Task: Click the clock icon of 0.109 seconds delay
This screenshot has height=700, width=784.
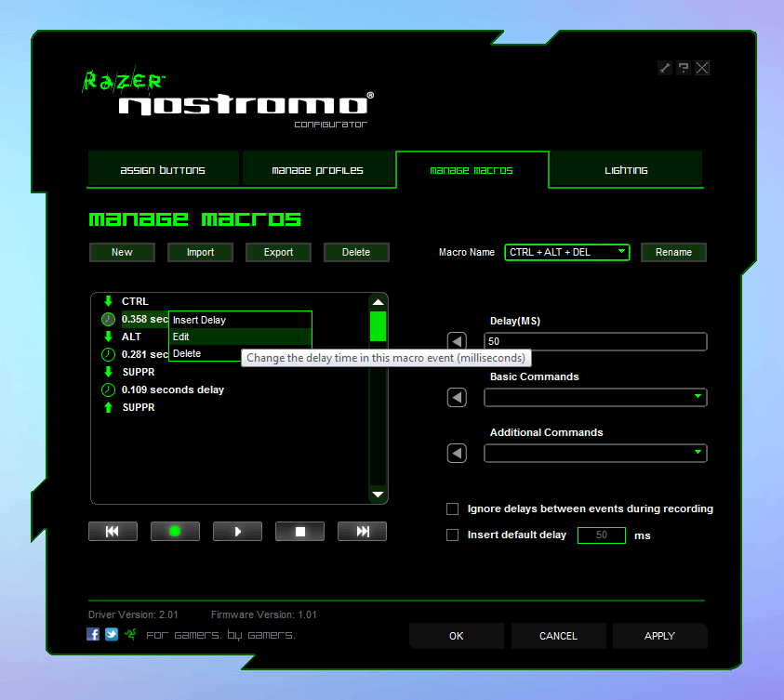Action: tap(108, 390)
